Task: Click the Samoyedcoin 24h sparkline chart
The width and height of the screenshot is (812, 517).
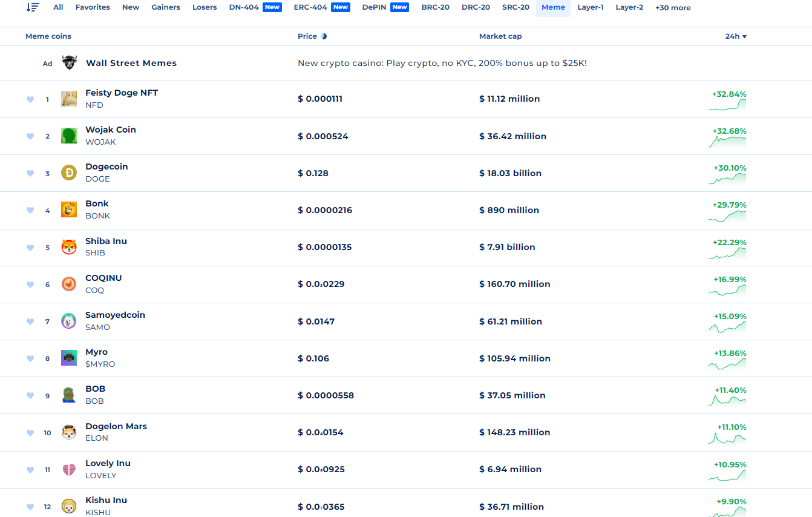Action: pyautogui.click(x=727, y=327)
